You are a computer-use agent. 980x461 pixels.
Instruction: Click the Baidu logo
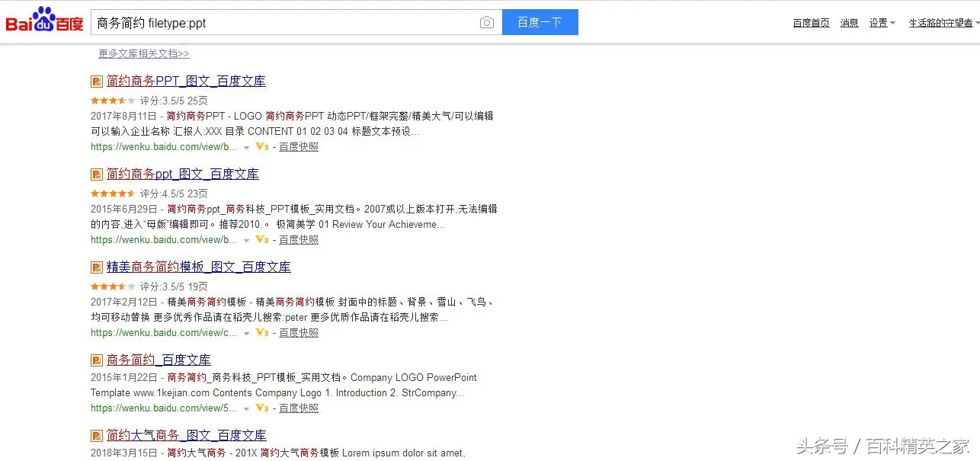click(x=44, y=21)
